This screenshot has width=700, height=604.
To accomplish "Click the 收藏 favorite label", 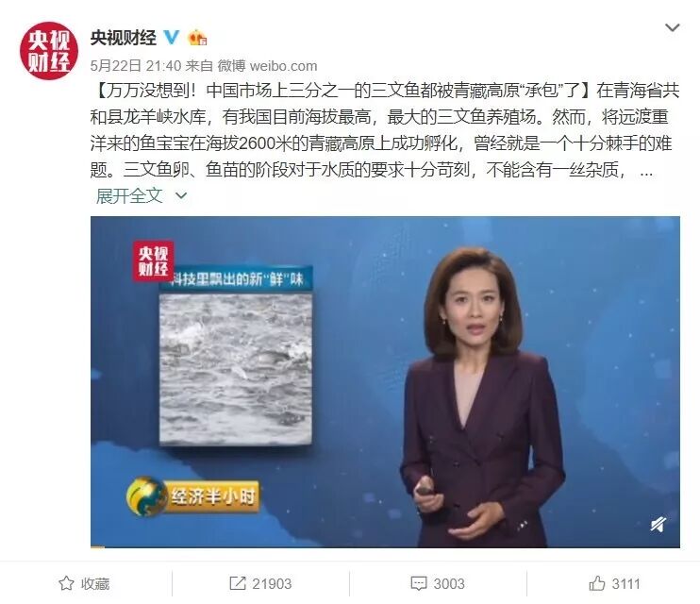I will coord(95,583).
